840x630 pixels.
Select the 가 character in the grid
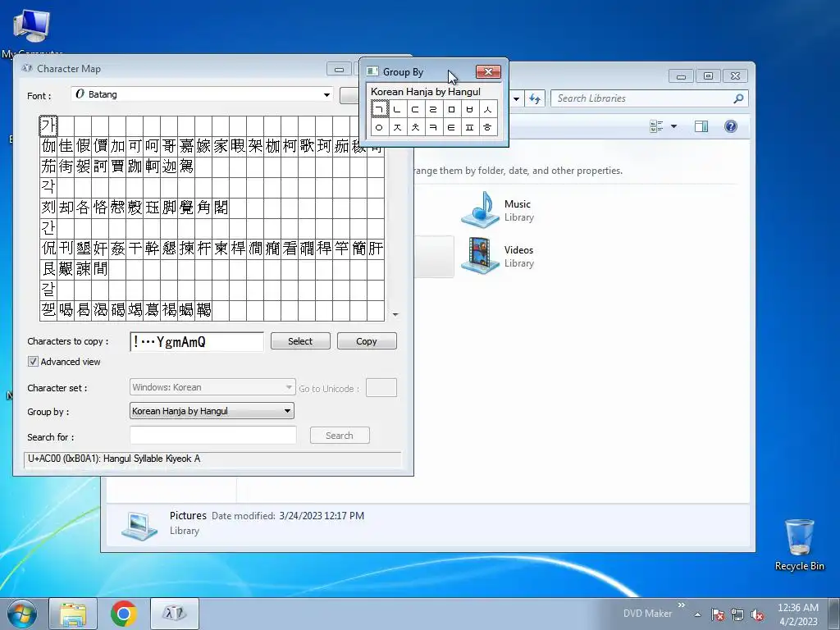click(x=48, y=126)
